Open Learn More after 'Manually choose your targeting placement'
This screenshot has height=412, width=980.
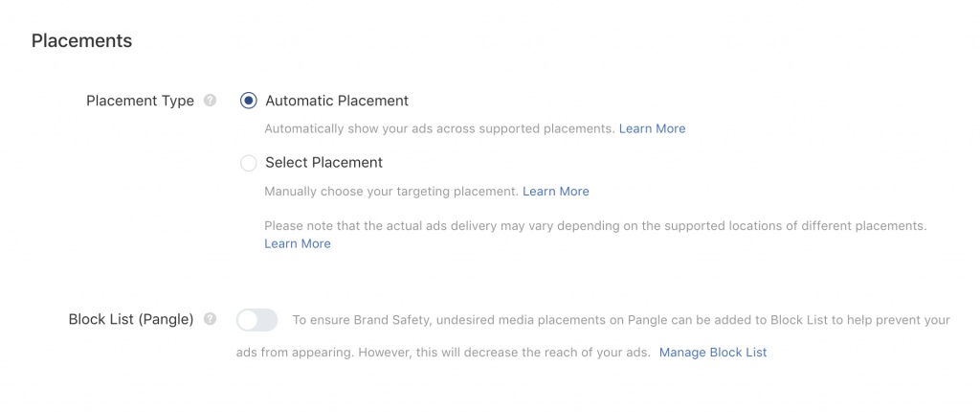point(555,192)
